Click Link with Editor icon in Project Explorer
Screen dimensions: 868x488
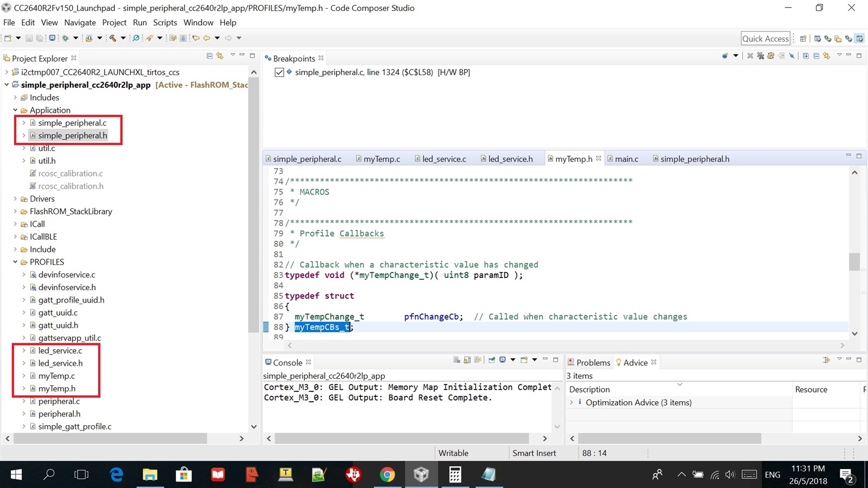pos(220,56)
